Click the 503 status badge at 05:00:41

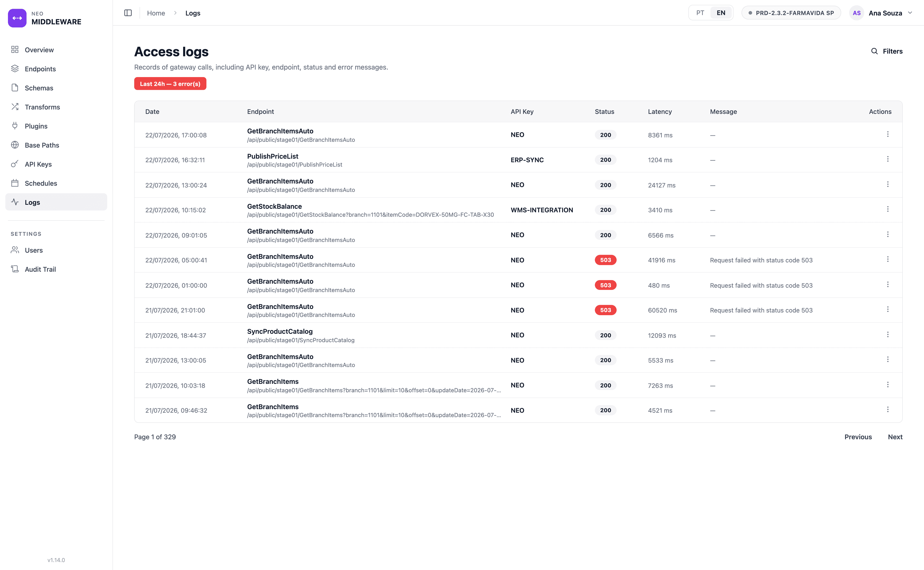click(606, 260)
